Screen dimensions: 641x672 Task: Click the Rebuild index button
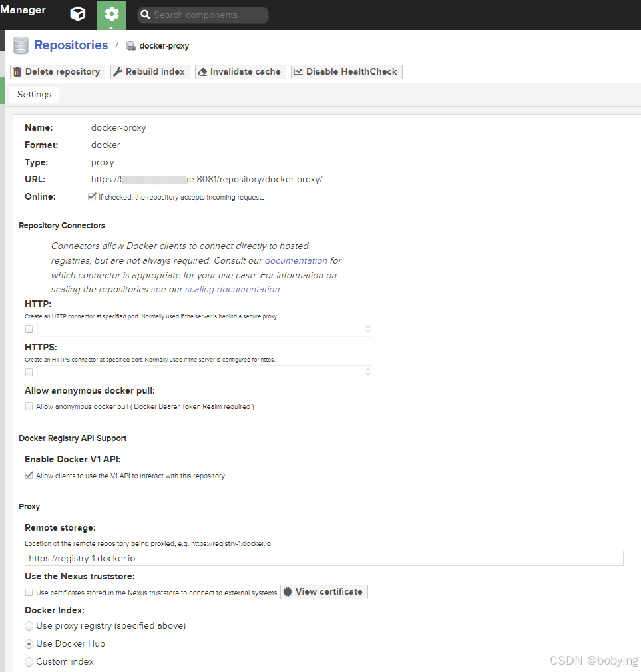[x=150, y=71]
